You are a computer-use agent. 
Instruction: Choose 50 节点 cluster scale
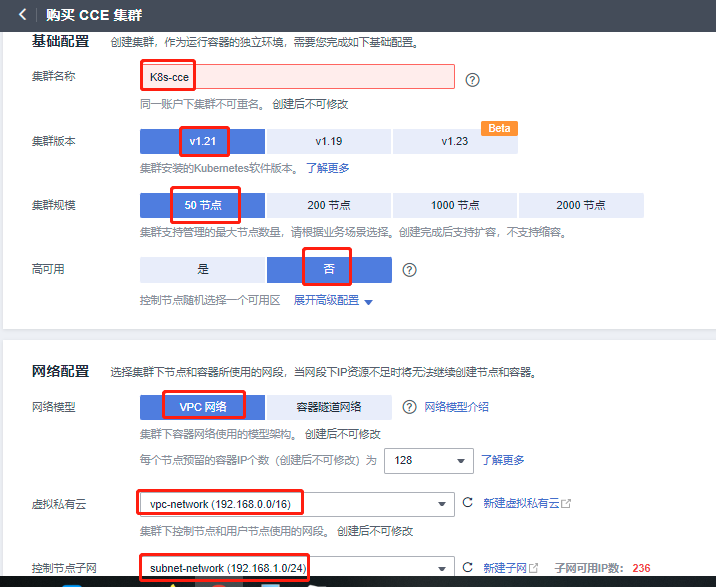[x=202, y=205]
